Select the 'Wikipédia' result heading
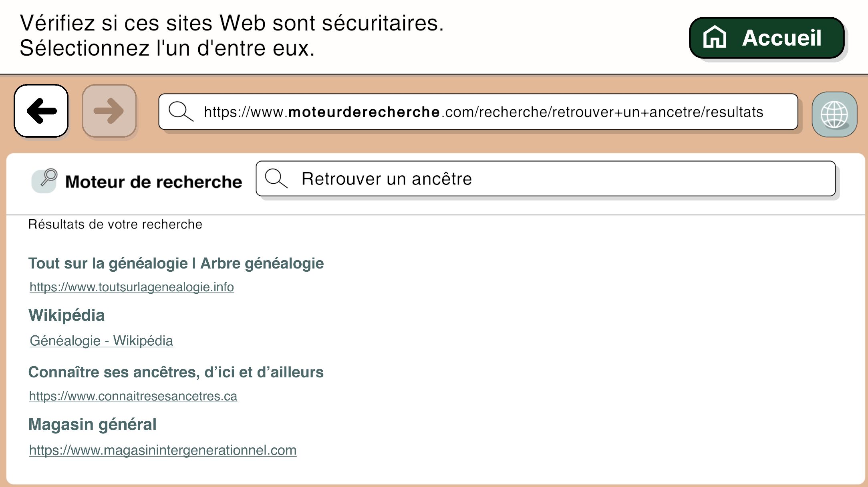 tap(66, 315)
